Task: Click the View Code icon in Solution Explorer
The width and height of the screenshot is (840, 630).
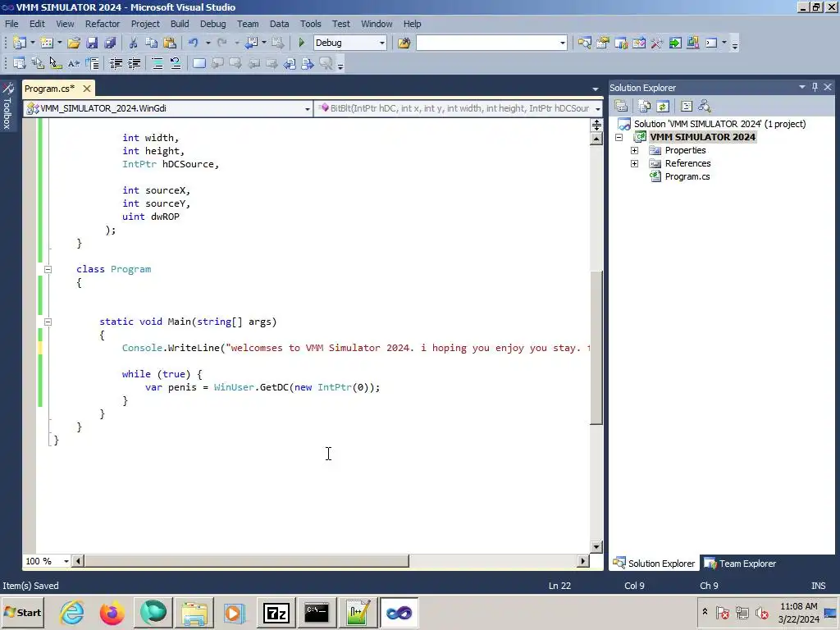Action: (687, 106)
